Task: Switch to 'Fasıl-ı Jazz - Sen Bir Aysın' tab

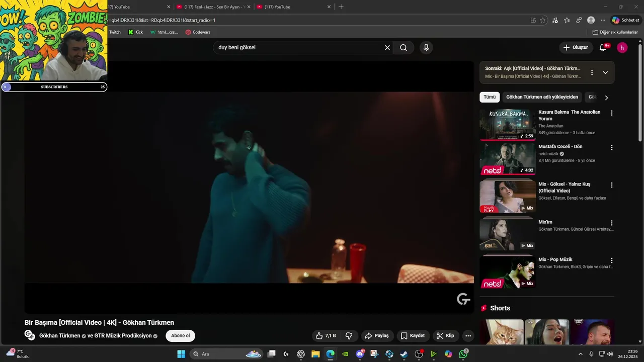Action: [213, 7]
